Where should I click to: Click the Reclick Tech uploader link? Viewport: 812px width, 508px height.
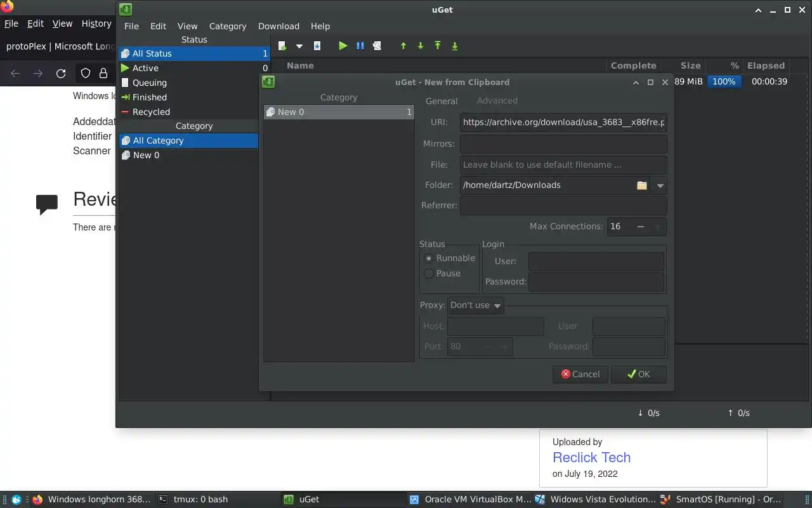tap(591, 457)
